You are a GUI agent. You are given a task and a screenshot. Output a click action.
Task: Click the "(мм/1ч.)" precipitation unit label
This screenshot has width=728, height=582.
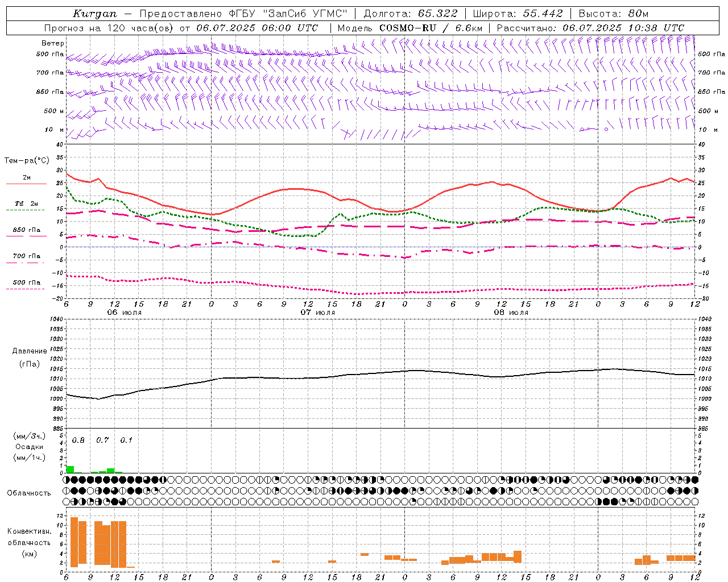tap(30, 458)
